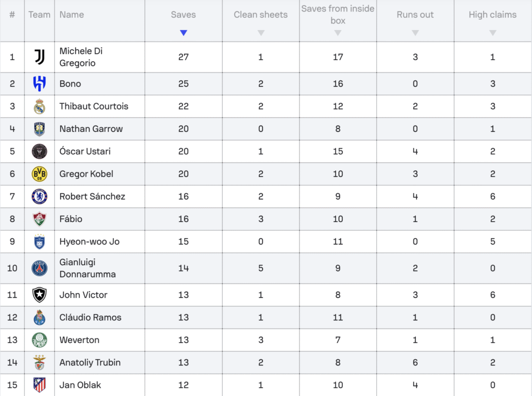The height and width of the screenshot is (396, 532).
Task: Sort by Saves from inside box arrow
Action: [x=338, y=33]
